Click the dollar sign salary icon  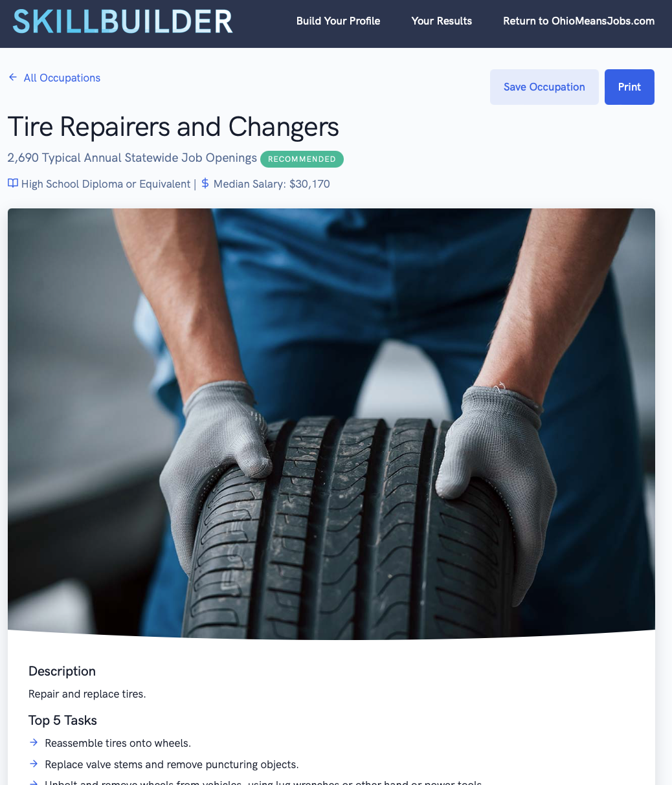click(205, 183)
